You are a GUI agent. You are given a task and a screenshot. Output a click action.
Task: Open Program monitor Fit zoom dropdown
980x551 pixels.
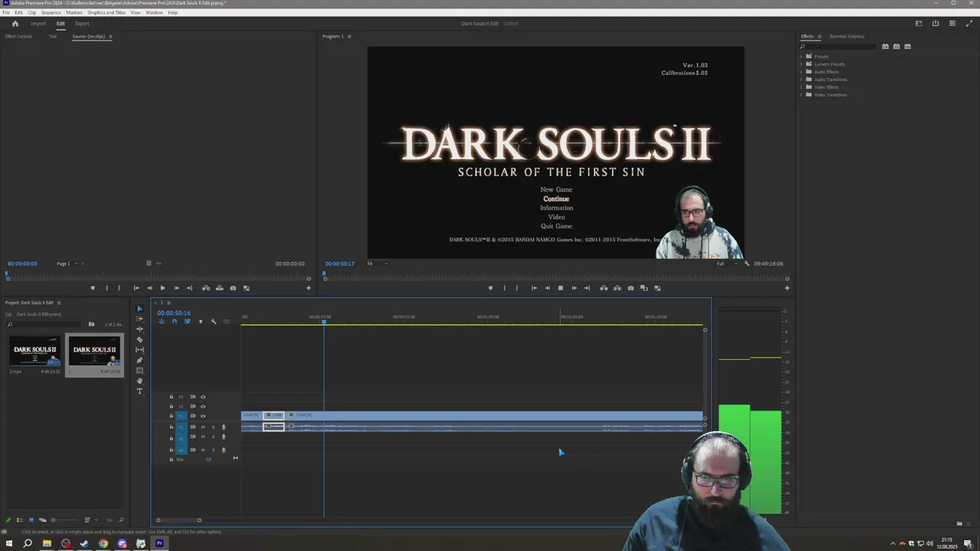377,263
